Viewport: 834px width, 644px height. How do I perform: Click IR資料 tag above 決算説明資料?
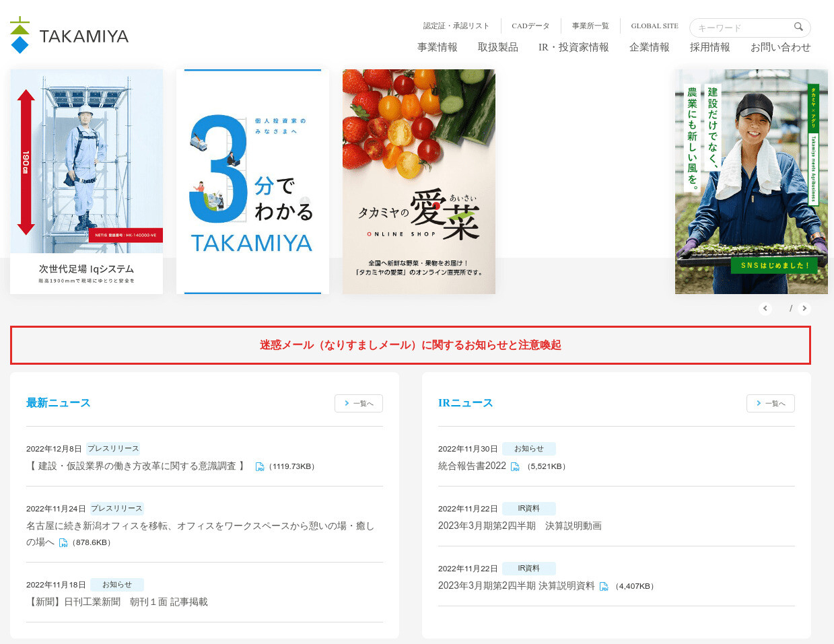pyautogui.click(x=529, y=569)
